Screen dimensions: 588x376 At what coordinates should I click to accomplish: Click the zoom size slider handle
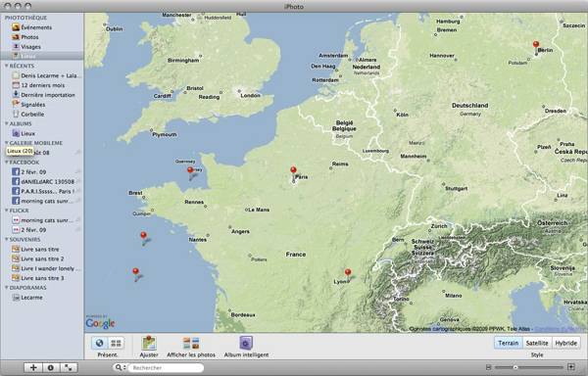[515, 367]
